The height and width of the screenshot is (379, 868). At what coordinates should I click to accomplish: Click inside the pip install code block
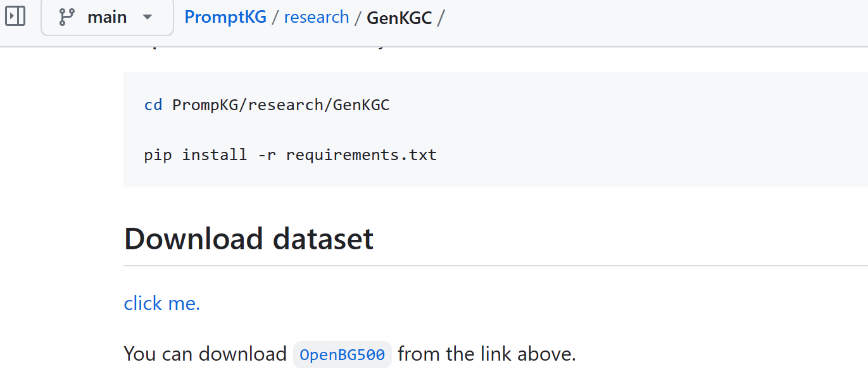coord(289,154)
